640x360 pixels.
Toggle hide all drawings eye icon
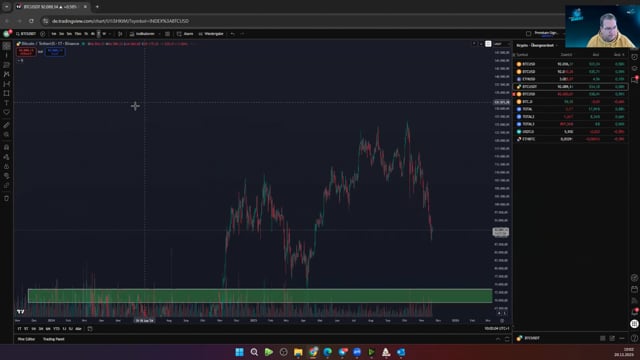click(7, 176)
